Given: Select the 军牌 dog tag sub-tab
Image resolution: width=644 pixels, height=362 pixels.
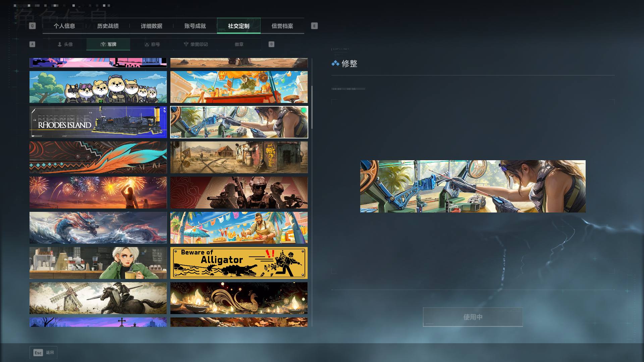Looking at the screenshot, I should (x=108, y=44).
